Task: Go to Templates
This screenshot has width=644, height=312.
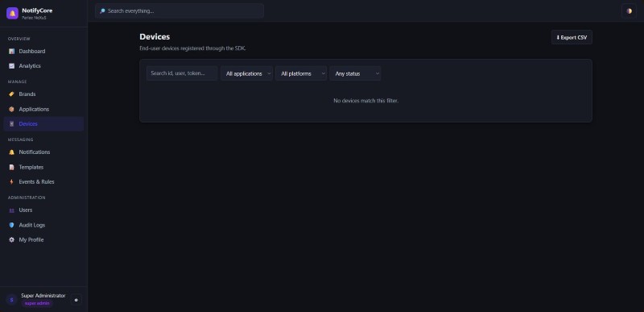Action: pyautogui.click(x=43, y=168)
